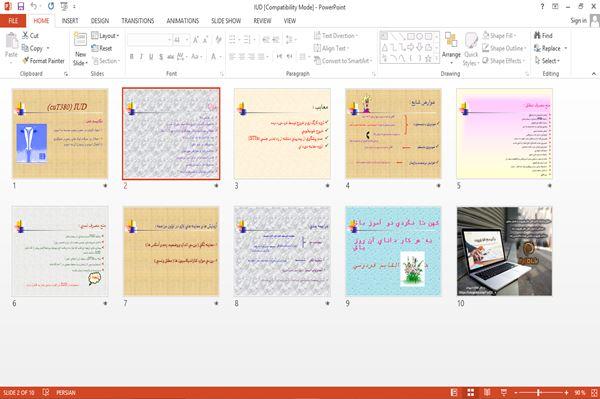Screen dimensions: 600x399
Task: Click the Paste clipboard icon
Action: coord(11,41)
